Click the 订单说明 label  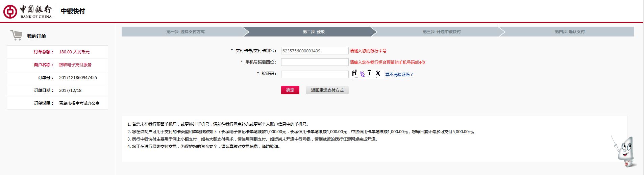pos(44,103)
